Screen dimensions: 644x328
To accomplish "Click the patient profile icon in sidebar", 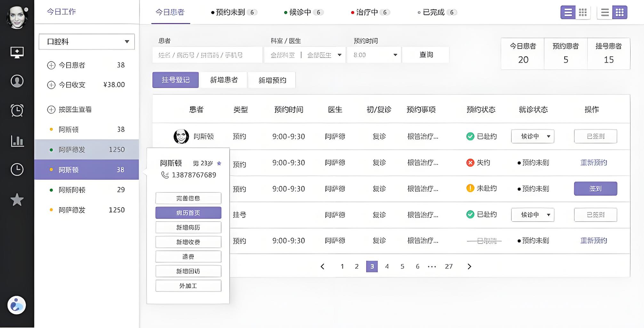I will point(17,81).
